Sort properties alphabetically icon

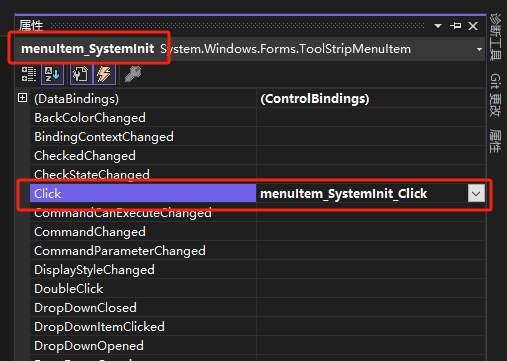pyautogui.click(x=52, y=74)
